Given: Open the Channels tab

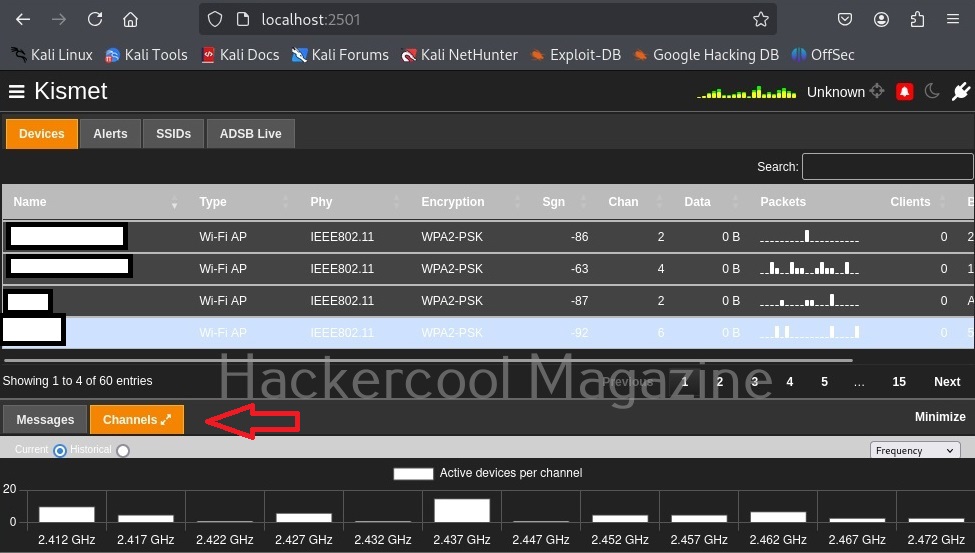Looking at the screenshot, I should (x=137, y=420).
